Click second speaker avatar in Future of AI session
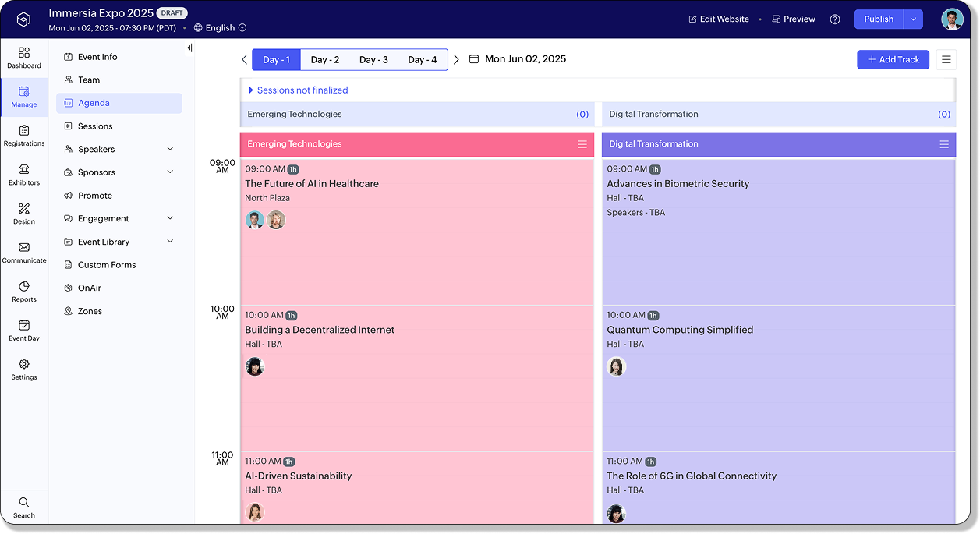980x534 pixels. point(276,220)
